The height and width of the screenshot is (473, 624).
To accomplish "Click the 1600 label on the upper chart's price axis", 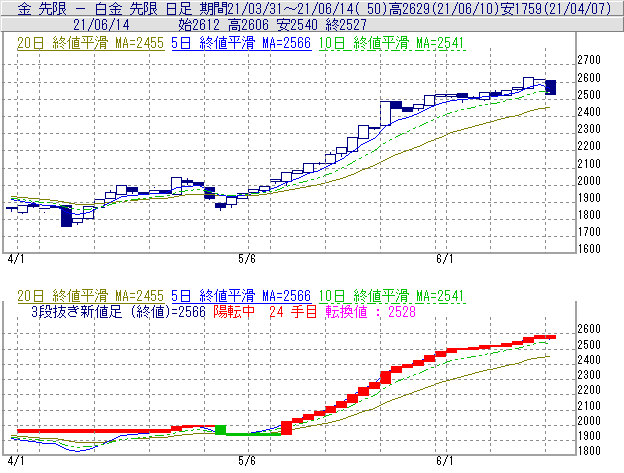I will click(589, 249).
